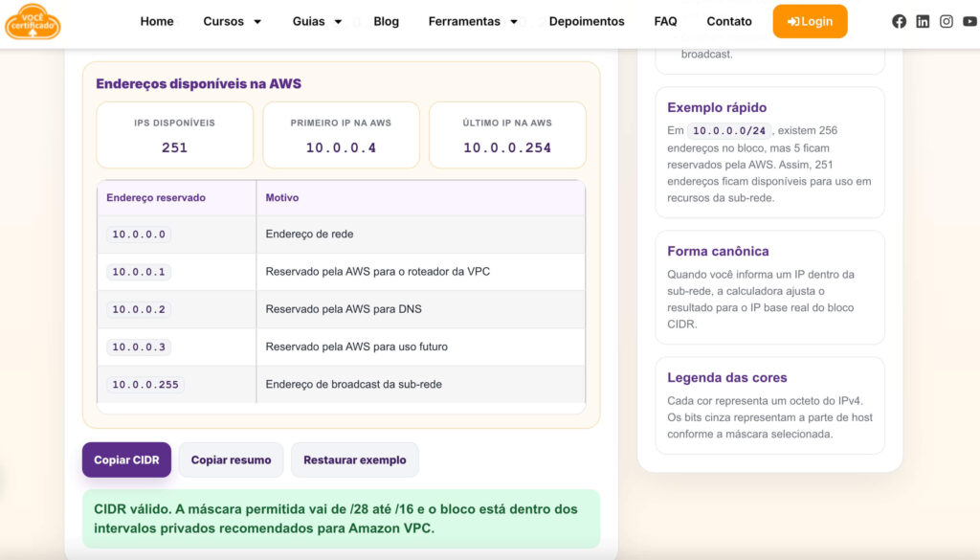The height and width of the screenshot is (560, 980).
Task: Click reserved address 10.0.0.0
Action: (x=139, y=235)
